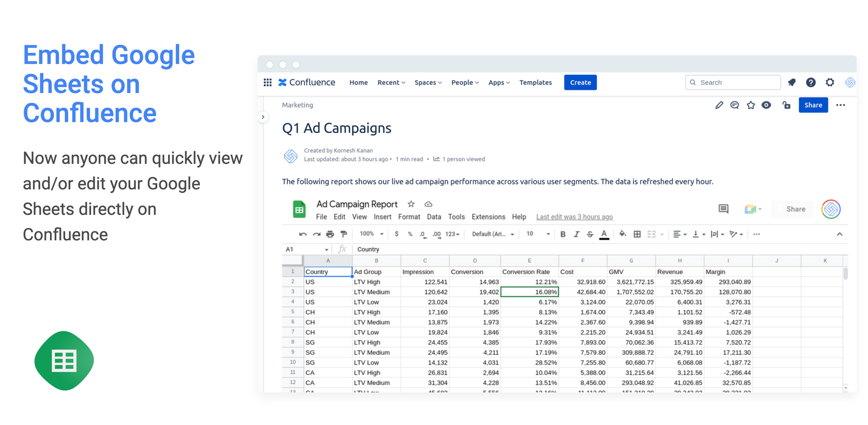Open the Sheets File menu

321,217
